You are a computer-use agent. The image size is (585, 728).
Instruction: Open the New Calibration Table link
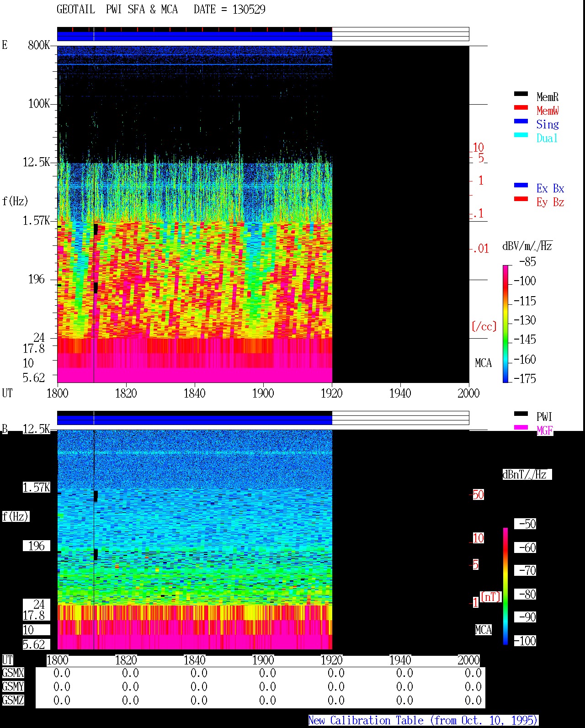click(423, 720)
